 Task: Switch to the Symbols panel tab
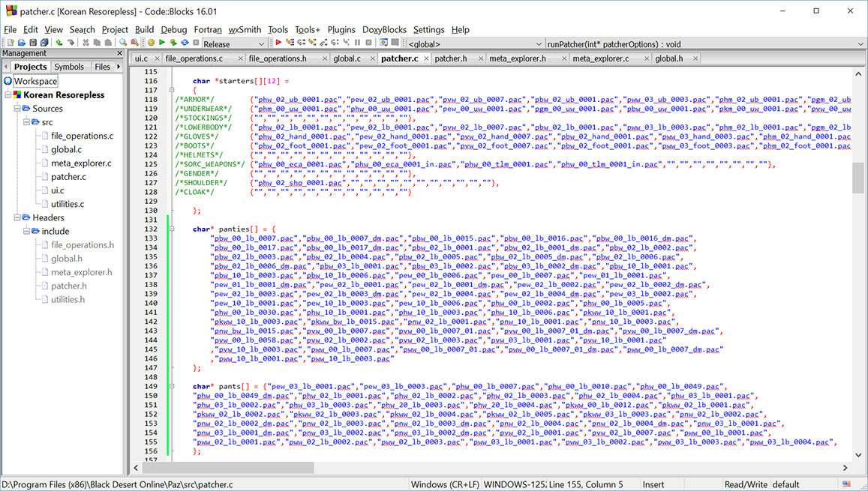(x=69, y=66)
